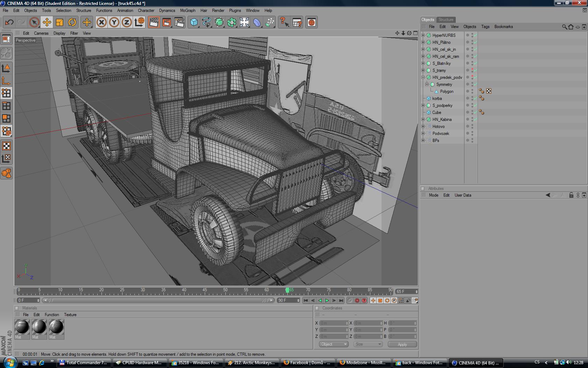Click timeline frame 65 marker

pyautogui.click(x=288, y=290)
